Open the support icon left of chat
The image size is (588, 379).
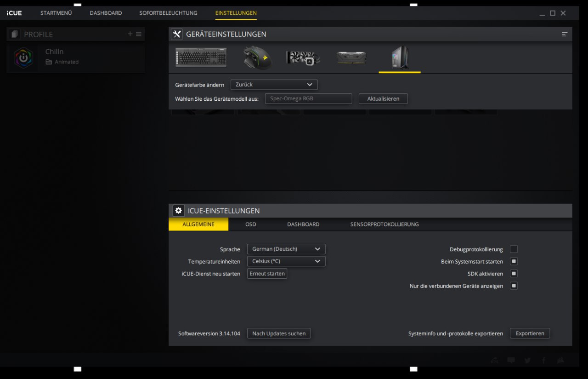tap(494, 361)
